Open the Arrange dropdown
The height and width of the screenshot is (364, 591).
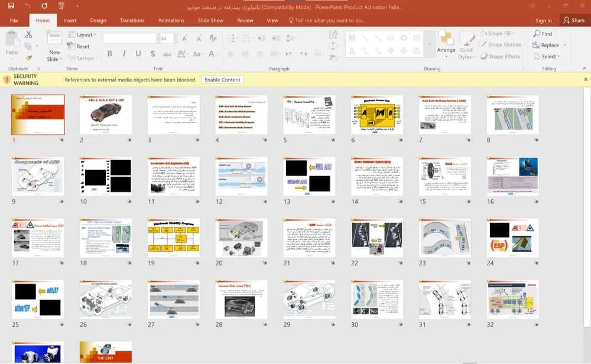pos(446,44)
